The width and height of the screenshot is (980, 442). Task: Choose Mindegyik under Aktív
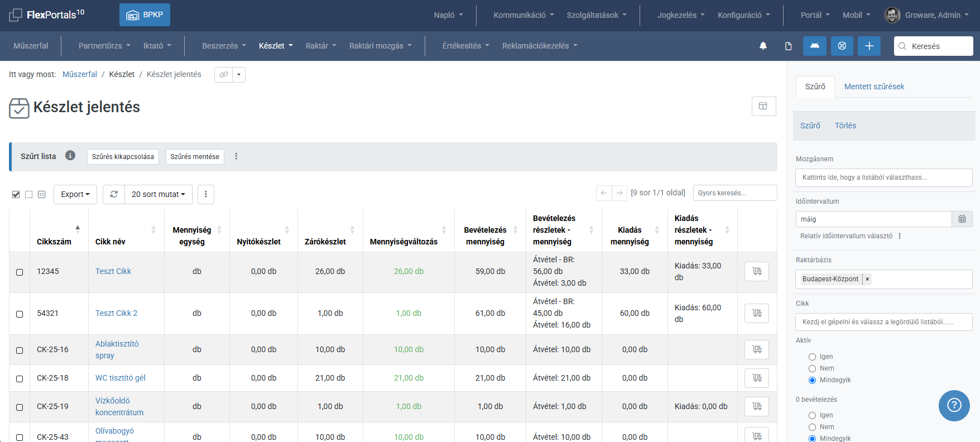tap(812, 380)
